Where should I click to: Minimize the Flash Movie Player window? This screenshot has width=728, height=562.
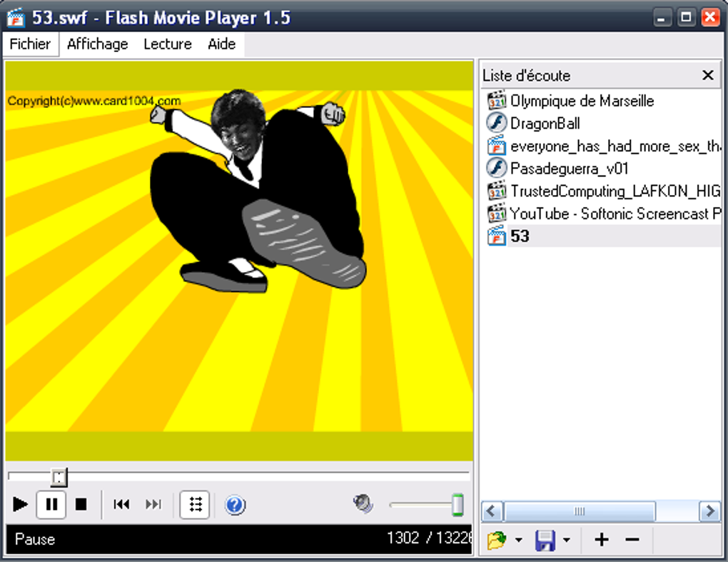(662, 18)
